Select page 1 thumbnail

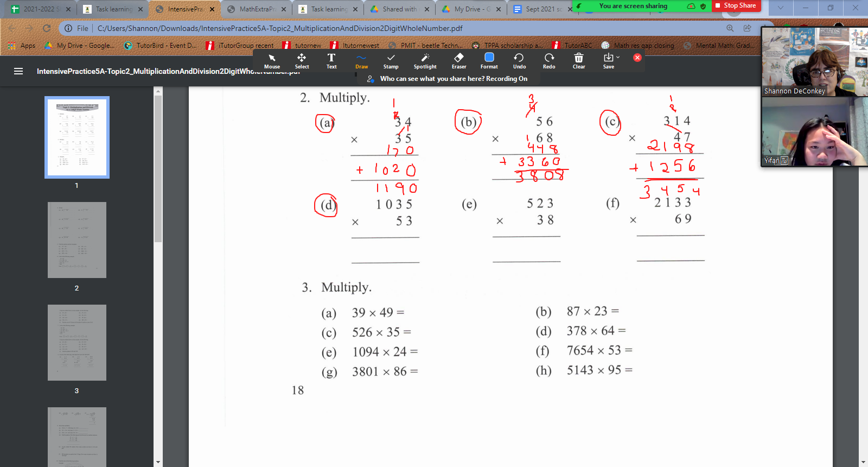pyautogui.click(x=77, y=137)
